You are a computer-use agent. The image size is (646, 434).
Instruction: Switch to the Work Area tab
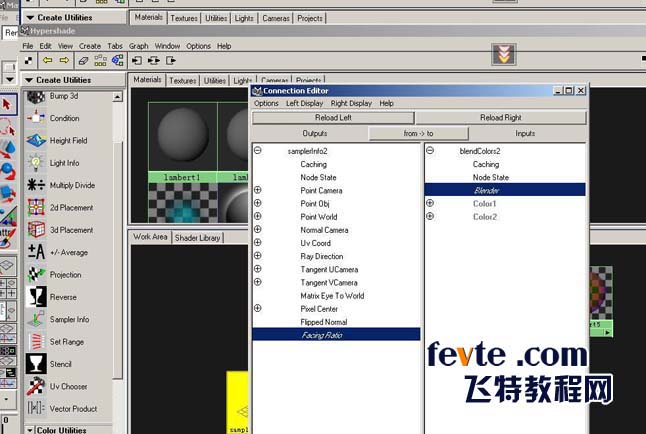coord(150,237)
